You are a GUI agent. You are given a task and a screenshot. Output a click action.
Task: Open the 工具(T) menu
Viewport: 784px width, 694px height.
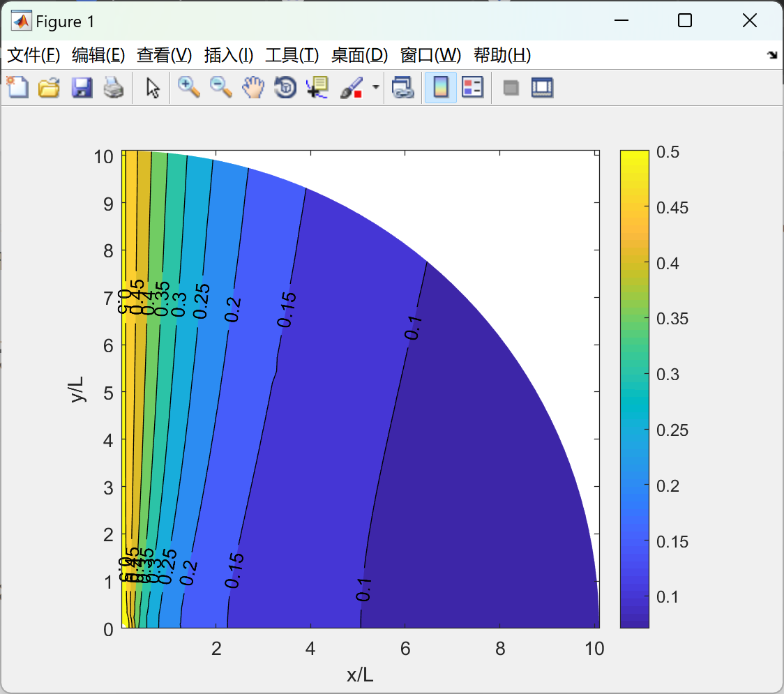292,55
